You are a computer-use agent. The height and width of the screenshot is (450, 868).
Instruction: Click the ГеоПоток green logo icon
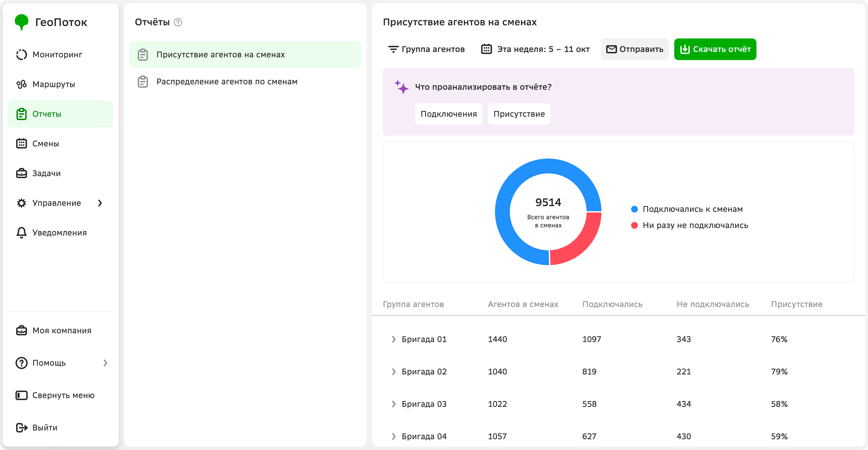22,22
